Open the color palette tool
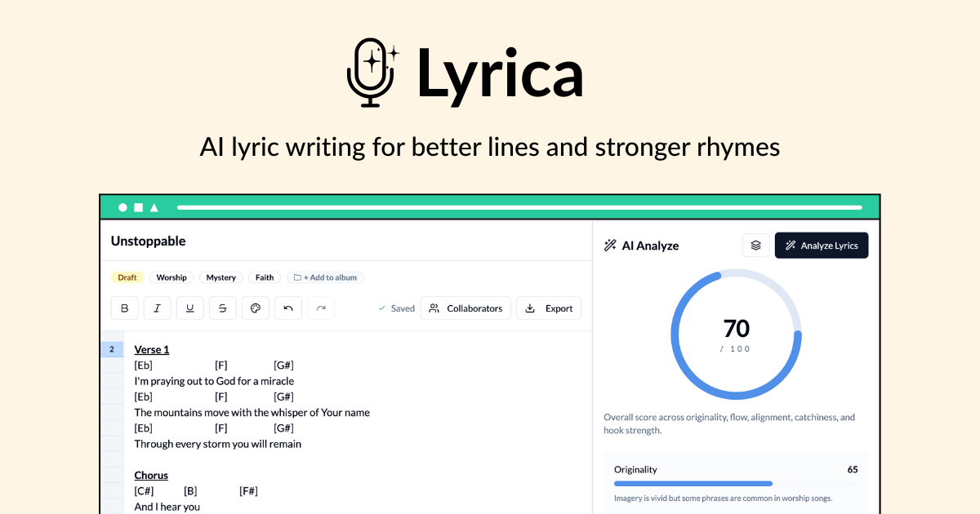The image size is (980, 514). (255, 308)
